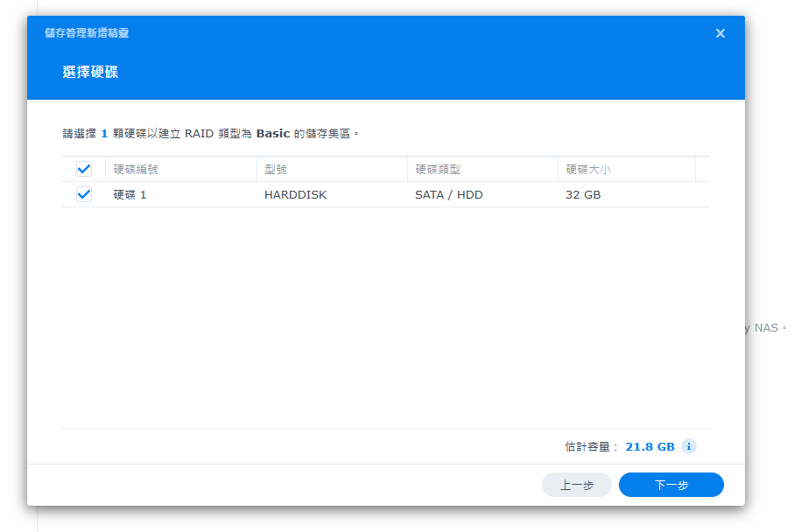Close the 儲存管理新增精靈 wizard dialog
The width and height of the screenshot is (801, 532).
720,33
